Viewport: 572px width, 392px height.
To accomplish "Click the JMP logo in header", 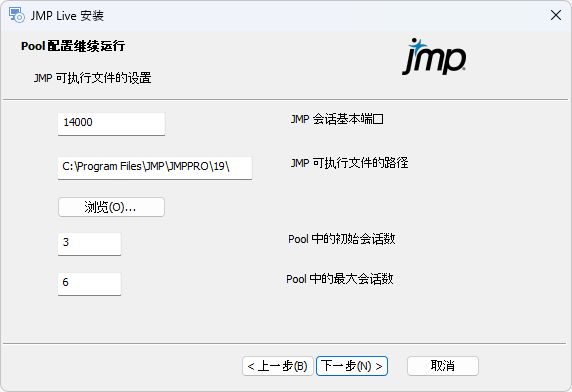I will 434,57.
